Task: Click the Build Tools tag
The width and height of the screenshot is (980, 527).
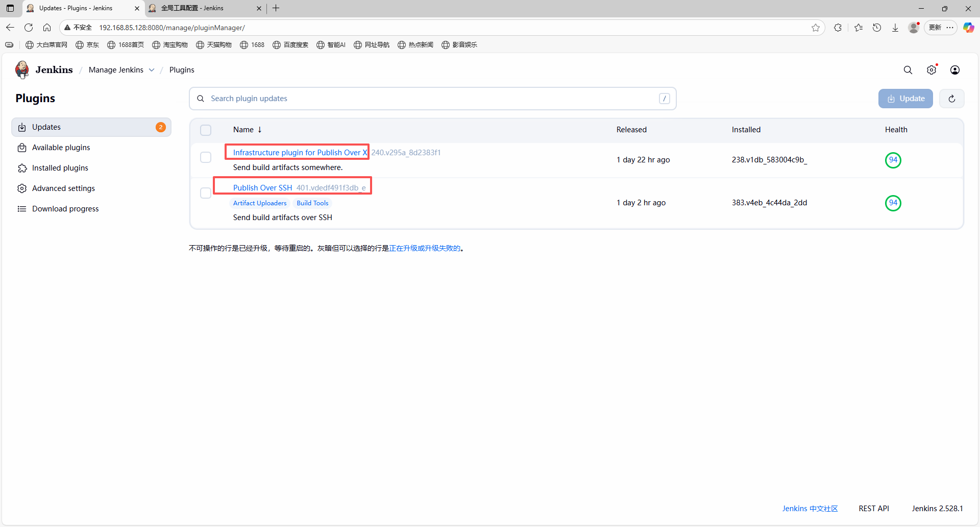Action: [x=312, y=203]
